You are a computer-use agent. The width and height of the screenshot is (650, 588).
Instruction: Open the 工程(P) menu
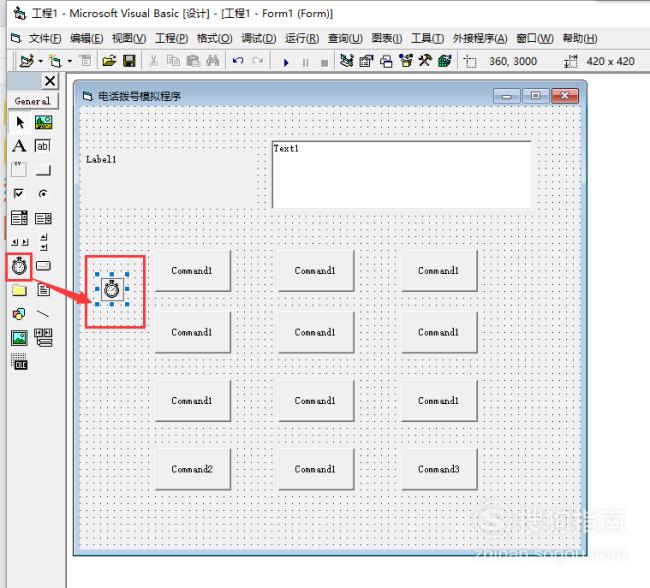click(x=172, y=39)
